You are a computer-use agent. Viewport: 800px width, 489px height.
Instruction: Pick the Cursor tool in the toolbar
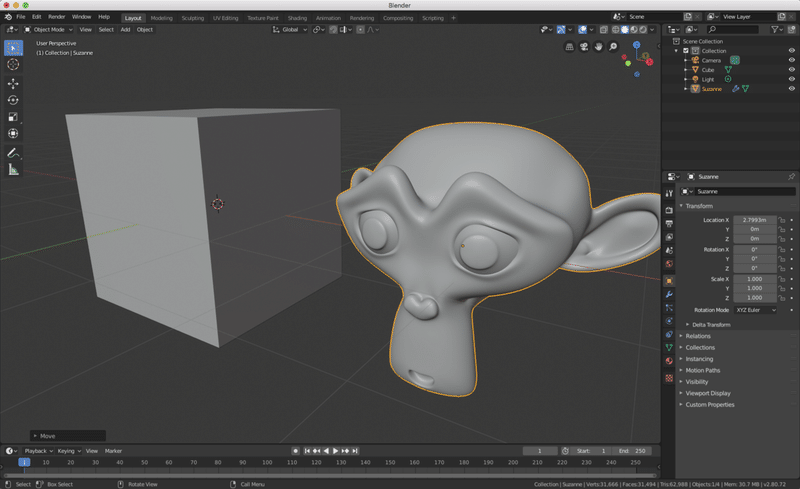click(x=13, y=64)
